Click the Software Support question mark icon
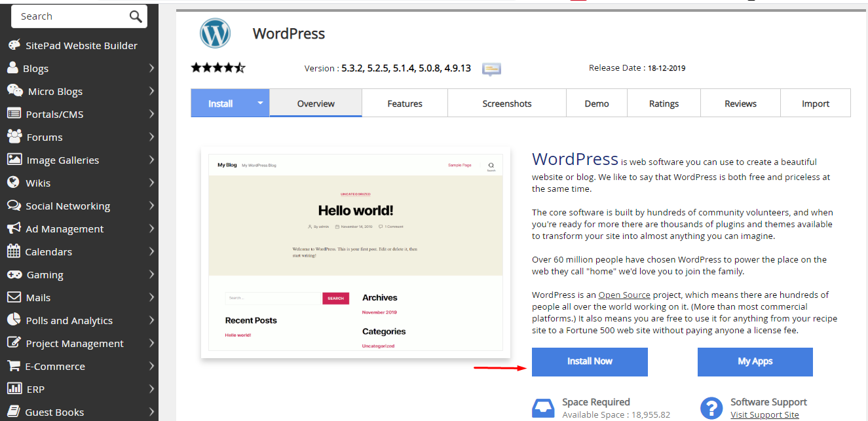Image resolution: width=868 pixels, height=421 pixels. 711,408
